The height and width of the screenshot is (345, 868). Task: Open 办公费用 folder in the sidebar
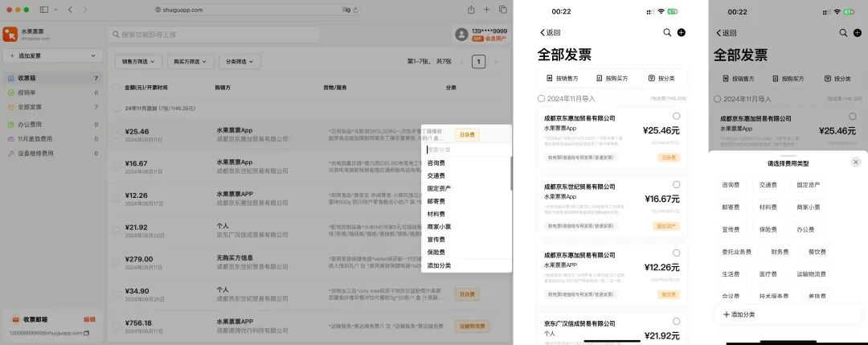tap(52, 125)
